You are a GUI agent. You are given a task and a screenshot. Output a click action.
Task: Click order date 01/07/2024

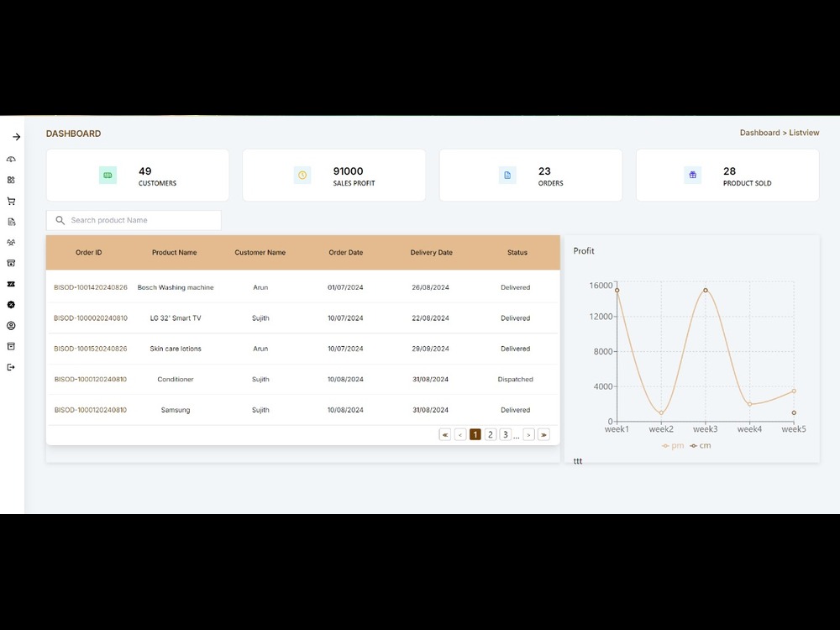(x=345, y=287)
